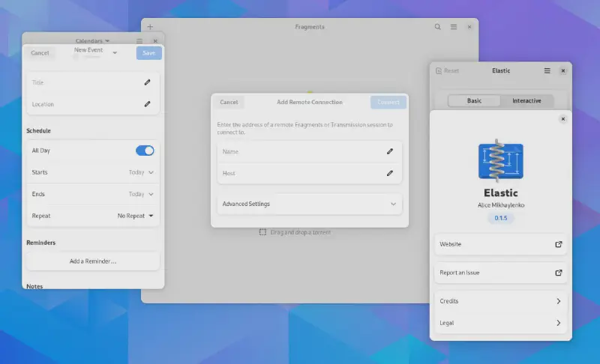Open the Repeat dropdown

coord(136,216)
